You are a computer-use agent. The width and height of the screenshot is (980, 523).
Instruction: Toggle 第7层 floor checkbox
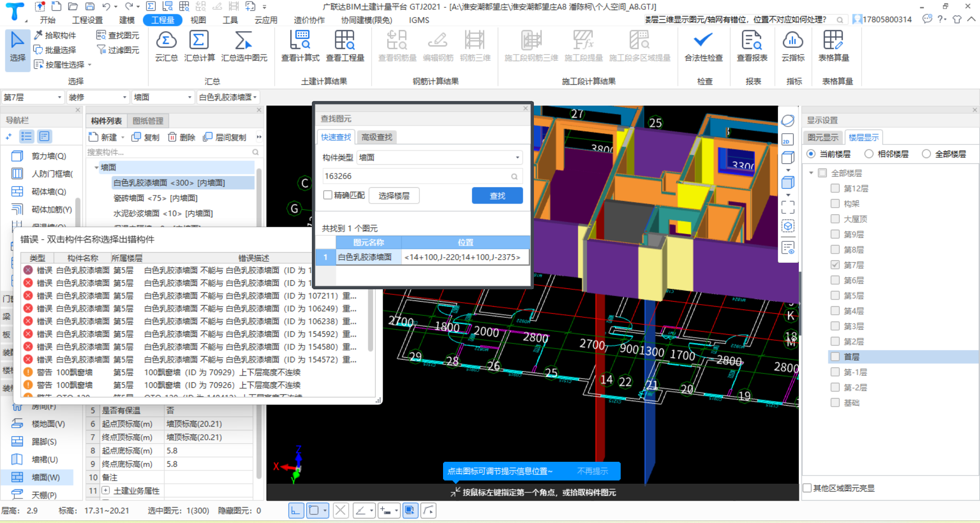[835, 265]
